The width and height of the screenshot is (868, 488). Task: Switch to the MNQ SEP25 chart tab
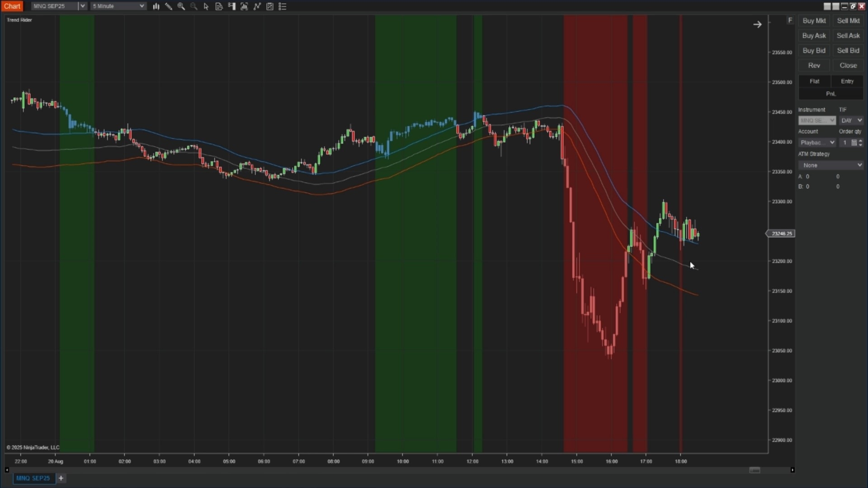coord(33,478)
